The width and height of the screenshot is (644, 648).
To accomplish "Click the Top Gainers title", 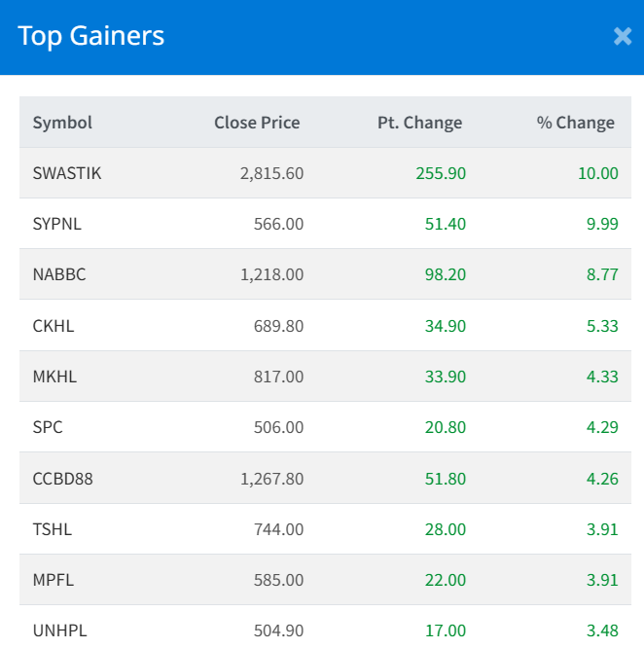I will tap(91, 37).
